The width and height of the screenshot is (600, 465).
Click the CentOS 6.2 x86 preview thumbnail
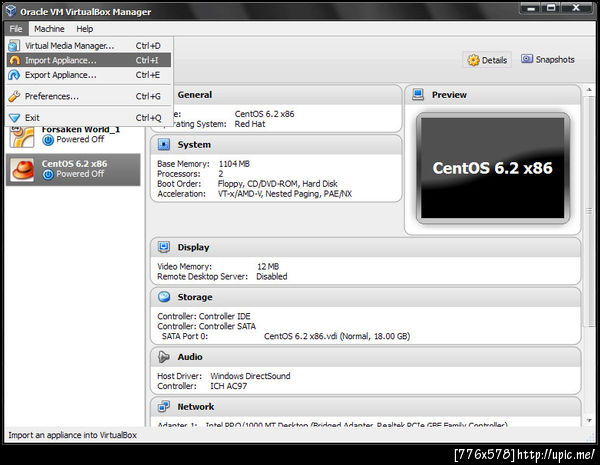tap(493, 168)
